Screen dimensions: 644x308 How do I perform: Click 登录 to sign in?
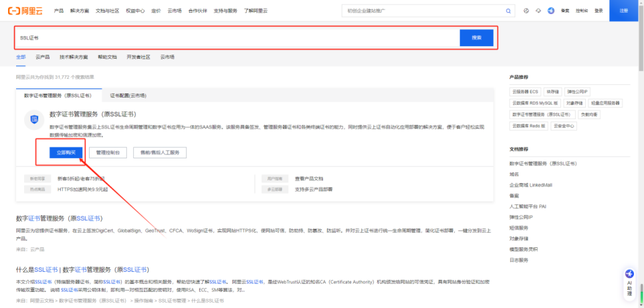pos(599,11)
